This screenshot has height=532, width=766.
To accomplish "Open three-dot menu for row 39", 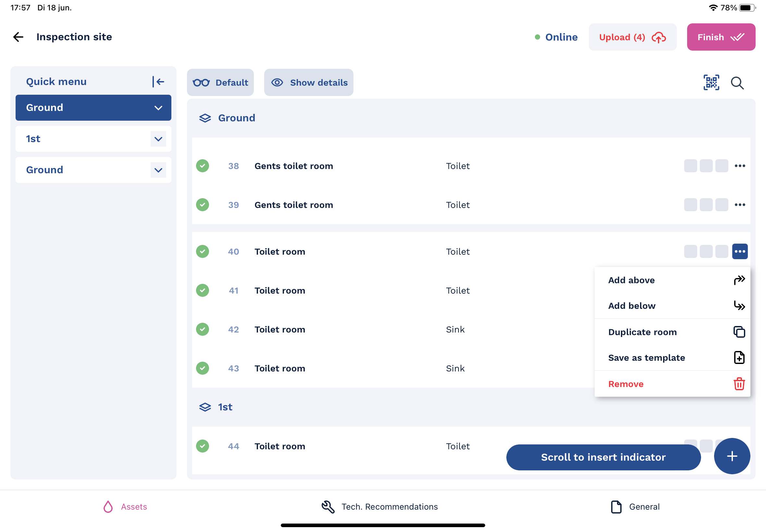I will click(739, 205).
